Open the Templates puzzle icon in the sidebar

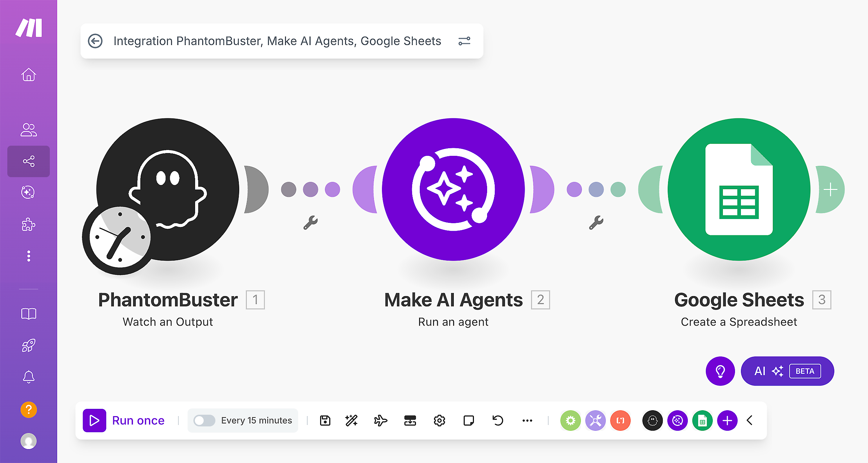tap(29, 225)
